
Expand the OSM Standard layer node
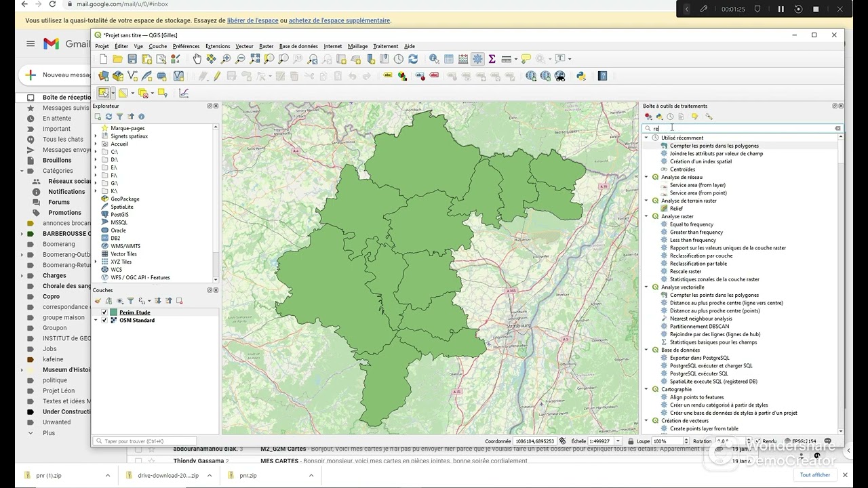[x=96, y=320]
